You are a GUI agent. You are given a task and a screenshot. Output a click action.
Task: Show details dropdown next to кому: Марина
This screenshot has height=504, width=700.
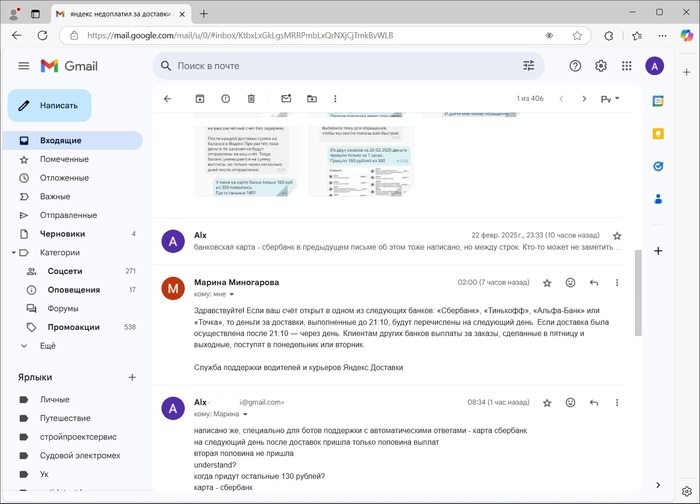click(x=245, y=414)
